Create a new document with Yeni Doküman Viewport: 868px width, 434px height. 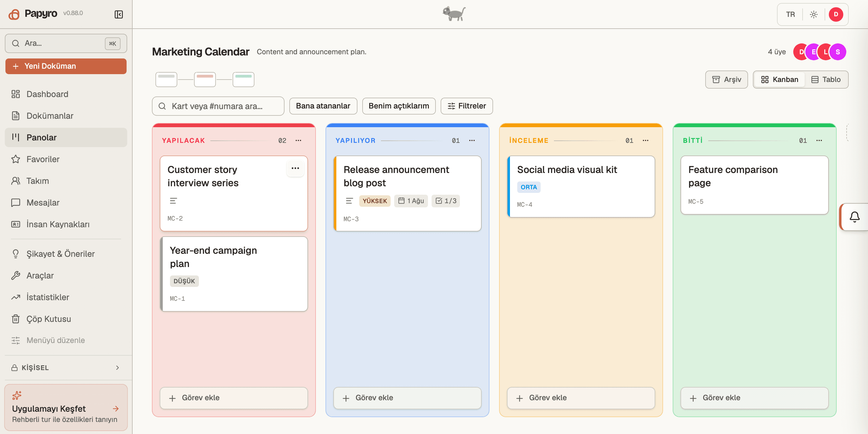click(66, 66)
